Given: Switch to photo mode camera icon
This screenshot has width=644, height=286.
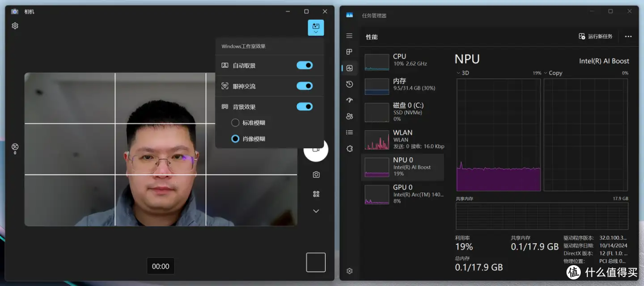Looking at the screenshot, I should (316, 175).
